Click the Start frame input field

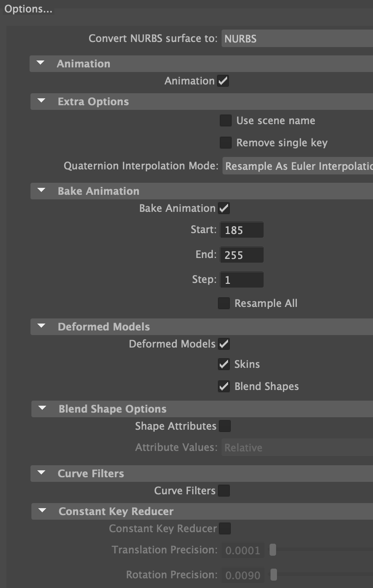pos(241,229)
